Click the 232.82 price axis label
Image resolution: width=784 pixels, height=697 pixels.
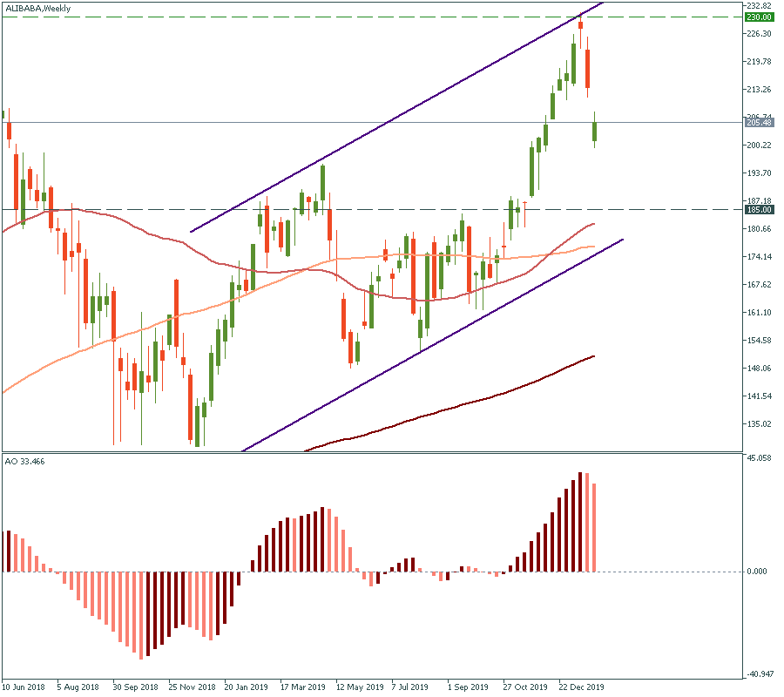coord(760,5)
